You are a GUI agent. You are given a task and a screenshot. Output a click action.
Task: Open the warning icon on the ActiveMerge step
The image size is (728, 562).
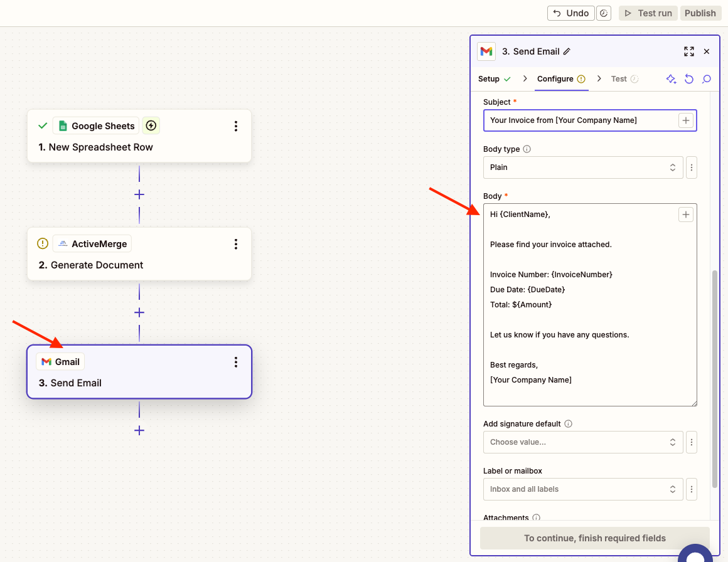pos(42,243)
